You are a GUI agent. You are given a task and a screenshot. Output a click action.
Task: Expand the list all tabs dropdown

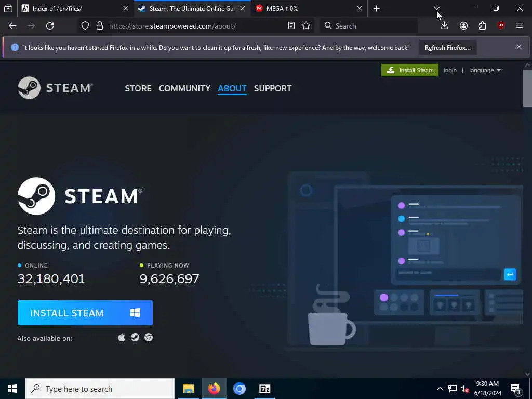click(x=436, y=8)
